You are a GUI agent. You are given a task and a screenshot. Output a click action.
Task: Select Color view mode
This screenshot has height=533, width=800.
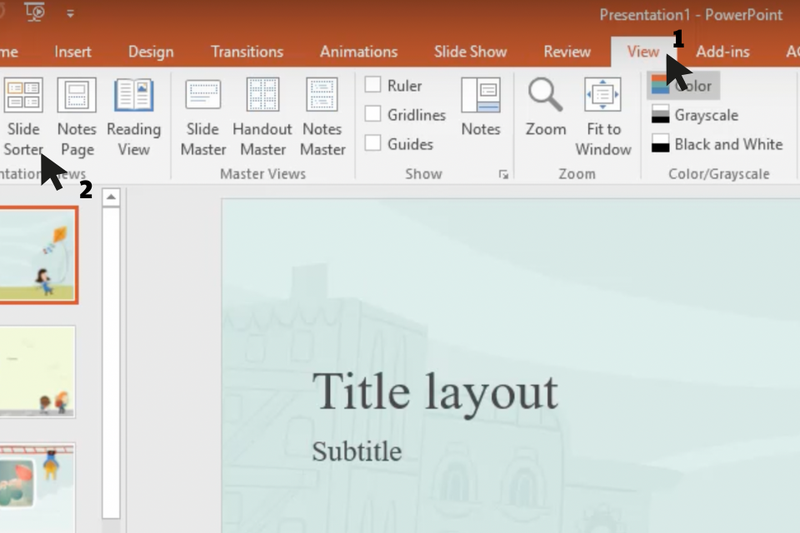(683, 85)
